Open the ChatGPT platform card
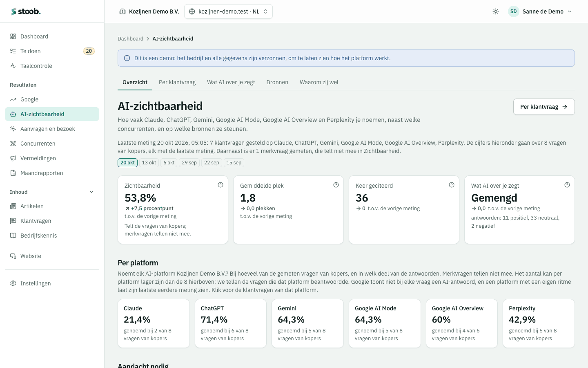This screenshot has height=368, width=588. (x=231, y=323)
